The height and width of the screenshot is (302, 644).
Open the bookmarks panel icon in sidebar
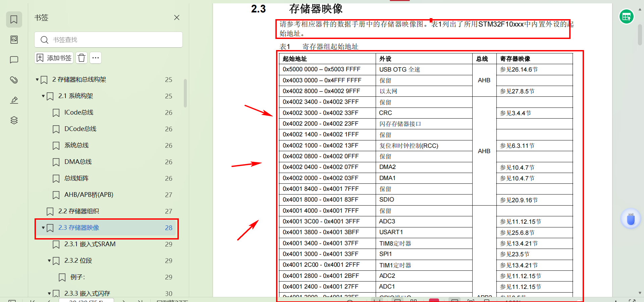tap(14, 19)
